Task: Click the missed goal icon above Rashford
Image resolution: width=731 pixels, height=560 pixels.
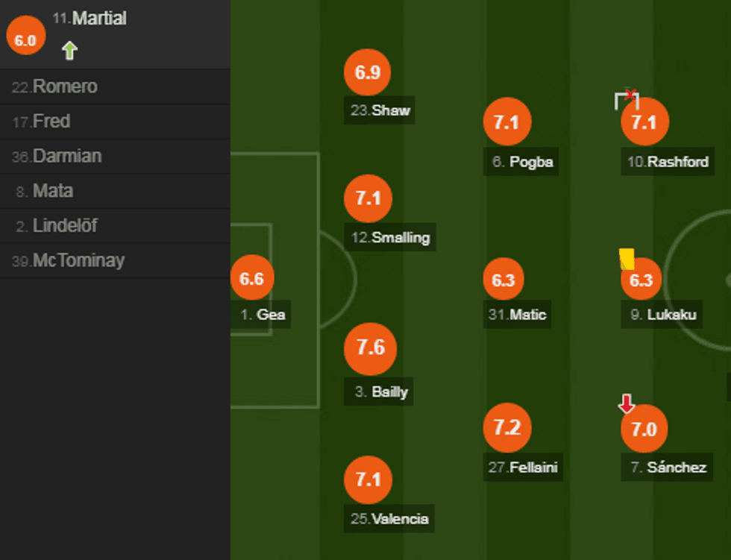Action: [627, 98]
